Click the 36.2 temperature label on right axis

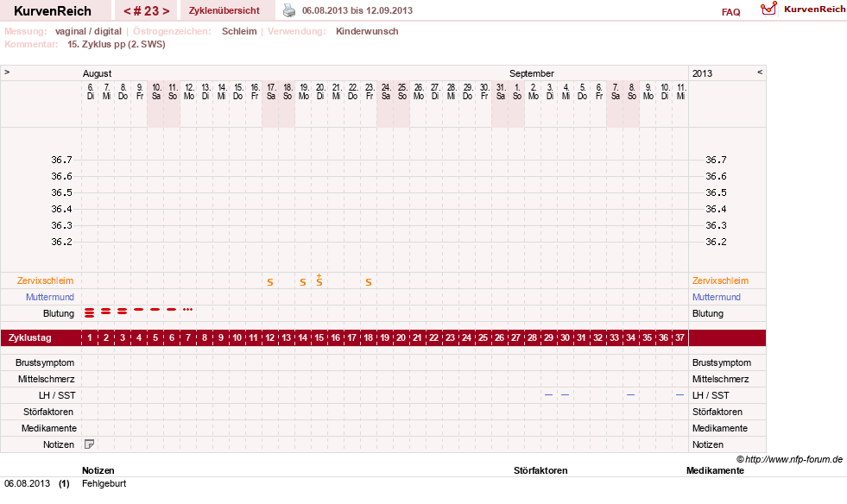coord(717,242)
